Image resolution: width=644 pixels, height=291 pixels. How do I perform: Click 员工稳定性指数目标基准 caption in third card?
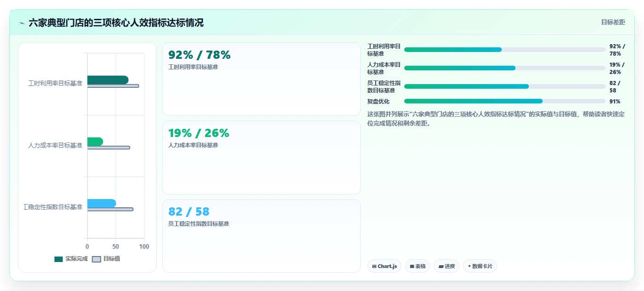[x=199, y=224]
